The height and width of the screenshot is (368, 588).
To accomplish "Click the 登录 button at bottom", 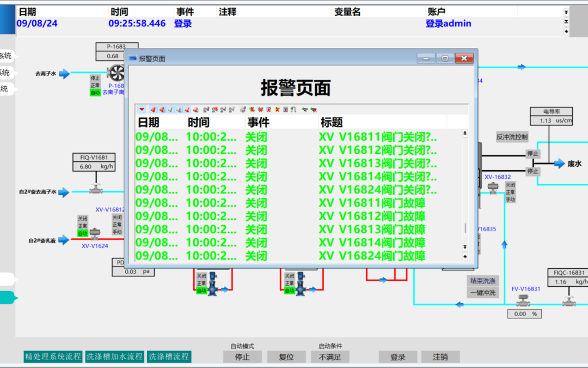I will pos(398,357).
